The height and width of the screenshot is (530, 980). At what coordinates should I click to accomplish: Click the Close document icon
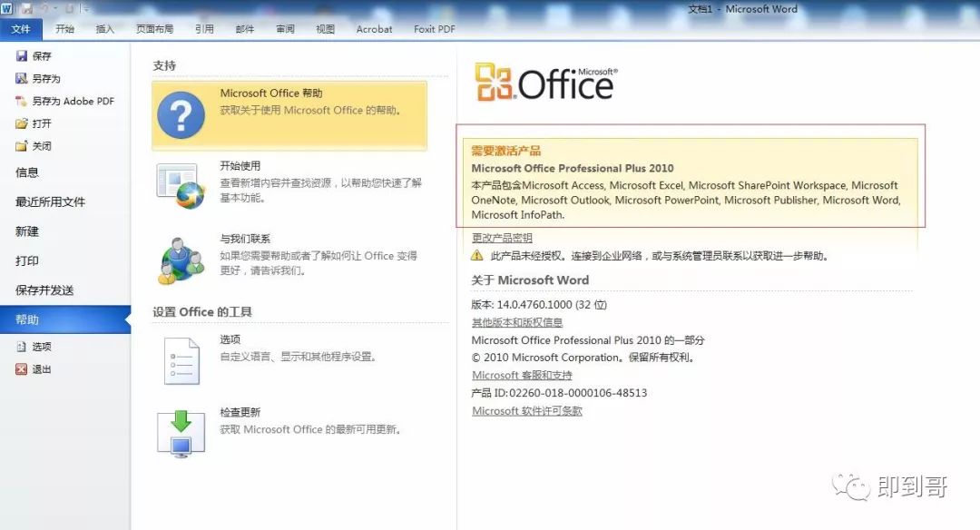[x=22, y=145]
